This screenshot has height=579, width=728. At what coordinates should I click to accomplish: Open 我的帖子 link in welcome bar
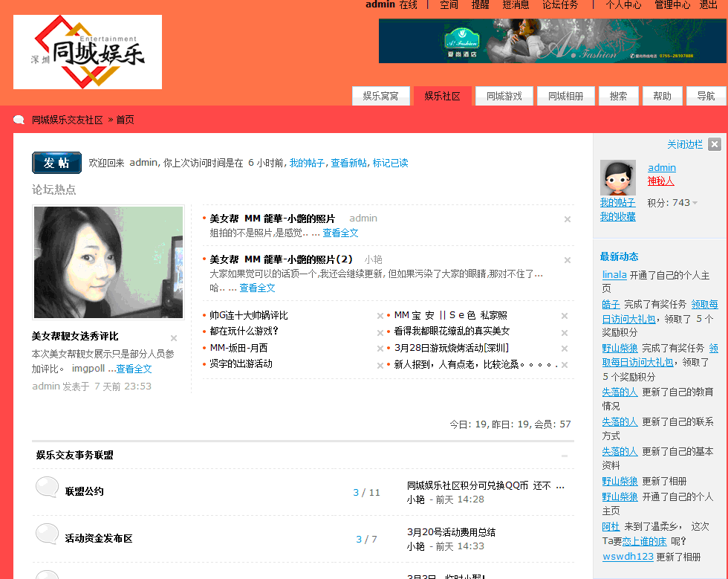pyautogui.click(x=307, y=163)
